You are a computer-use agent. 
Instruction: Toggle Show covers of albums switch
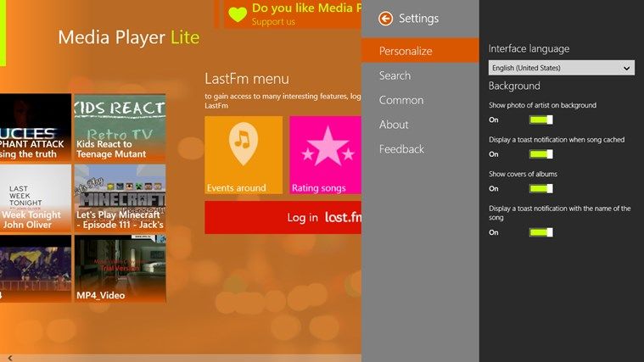pos(541,189)
